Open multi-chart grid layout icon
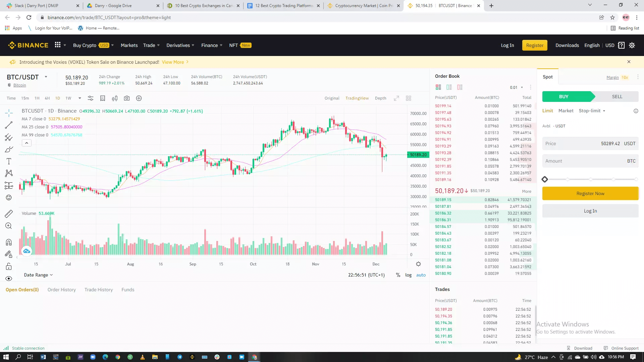Viewport: 644px width, 362px height. point(409,98)
